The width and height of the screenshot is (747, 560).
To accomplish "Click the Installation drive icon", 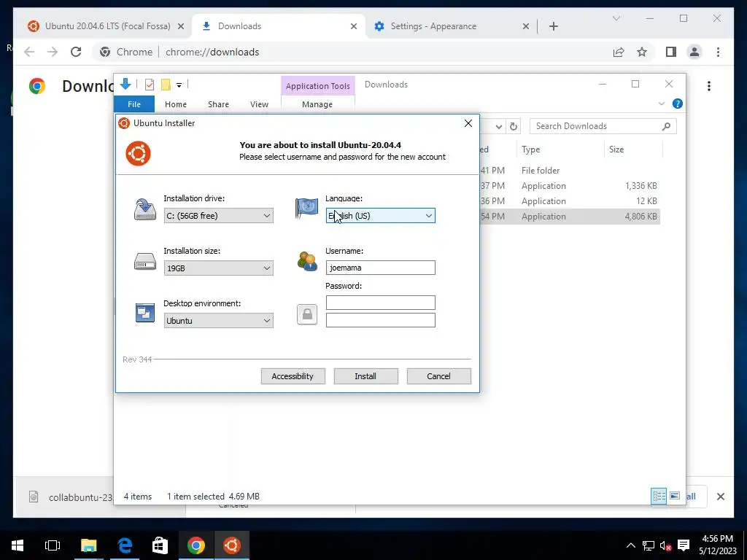I will (x=145, y=209).
